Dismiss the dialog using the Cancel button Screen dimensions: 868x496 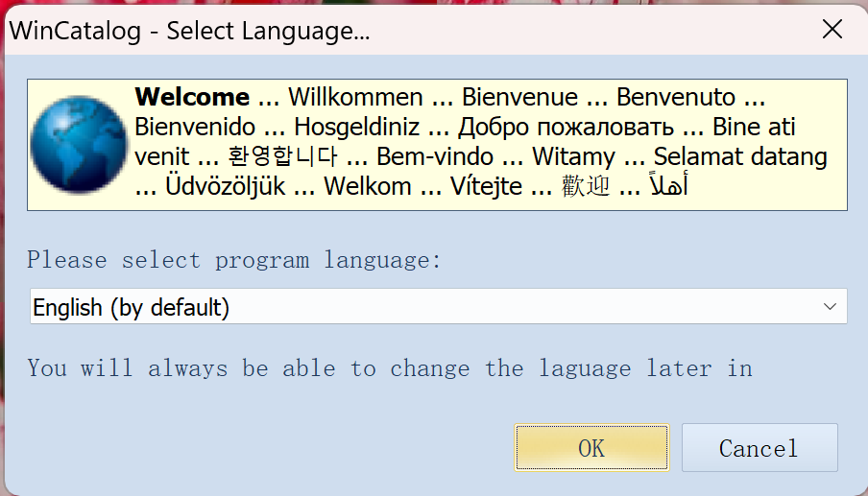click(x=759, y=448)
